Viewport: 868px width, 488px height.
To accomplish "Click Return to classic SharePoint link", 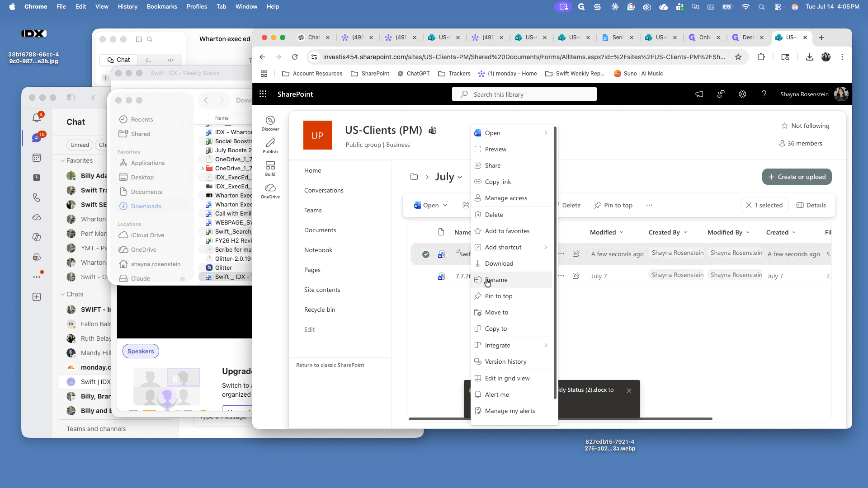I will 330,365.
